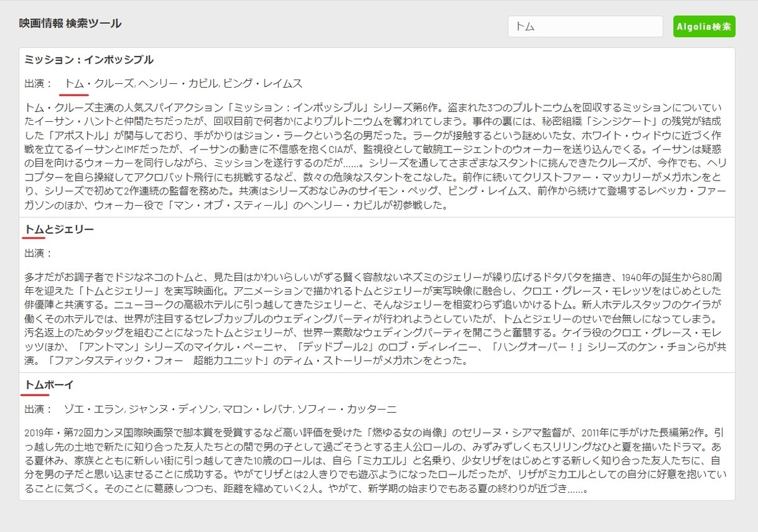Click the トムとジェリー synopsis paragraph

coord(376,319)
